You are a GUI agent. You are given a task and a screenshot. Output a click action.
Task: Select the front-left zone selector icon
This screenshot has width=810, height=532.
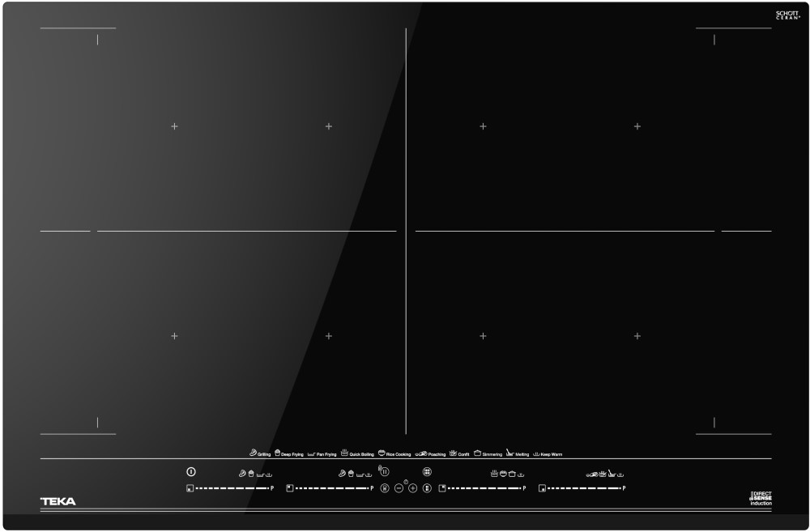point(190,488)
